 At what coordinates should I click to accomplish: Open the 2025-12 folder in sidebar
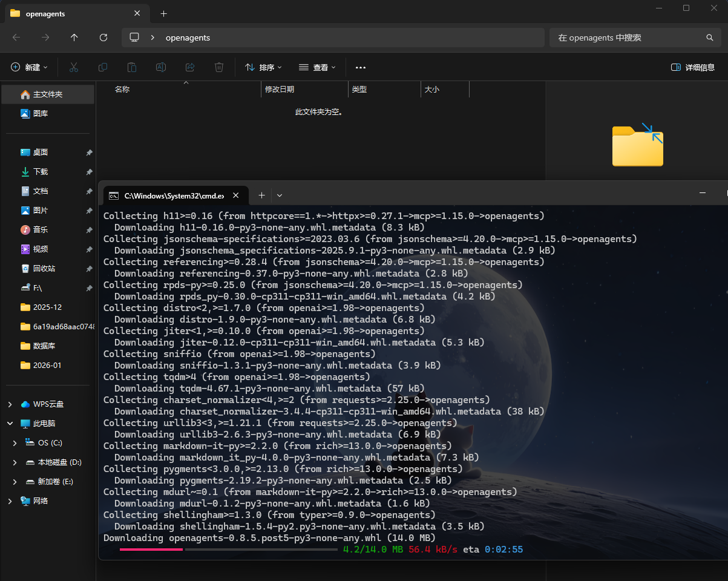click(x=48, y=307)
